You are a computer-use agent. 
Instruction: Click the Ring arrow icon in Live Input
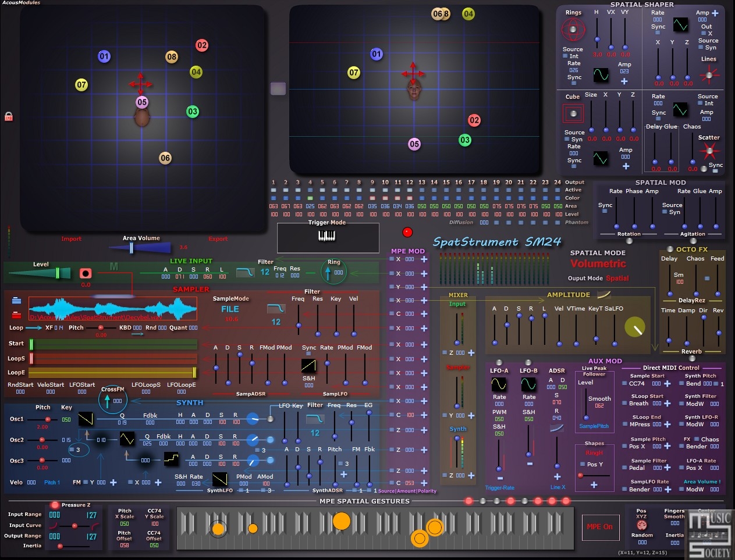tap(328, 272)
